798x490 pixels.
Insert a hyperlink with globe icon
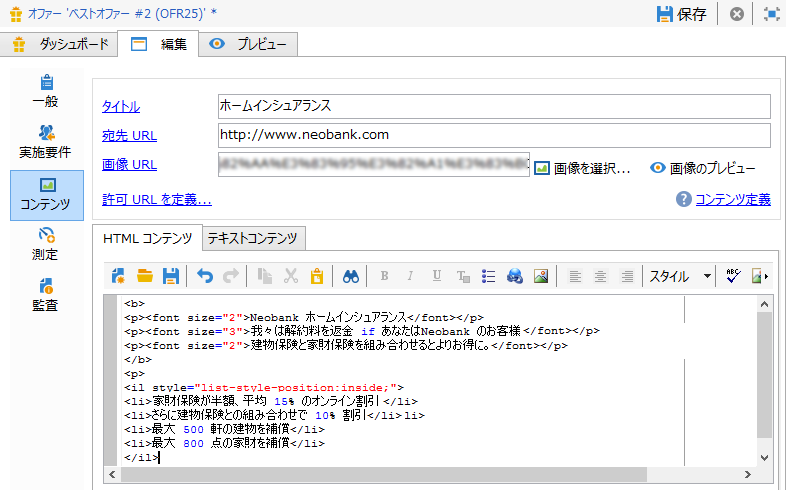[x=515, y=276]
